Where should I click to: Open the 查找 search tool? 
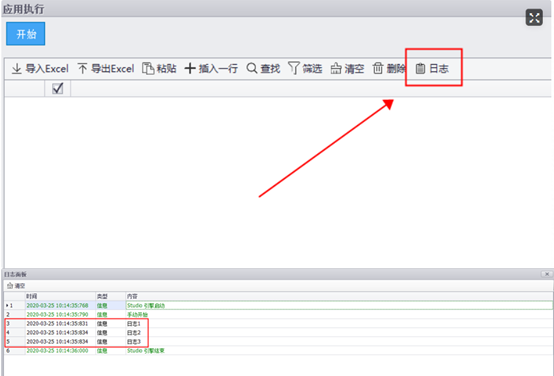pos(263,68)
